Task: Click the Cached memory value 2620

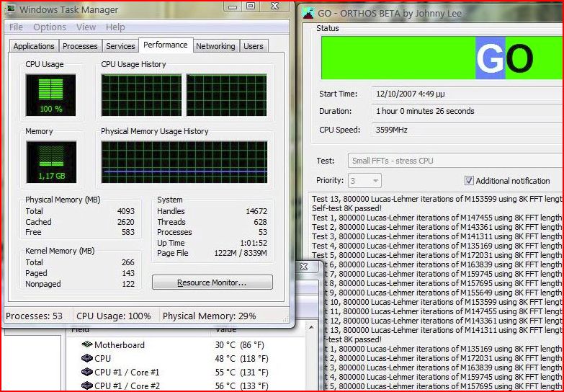Action: point(126,222)
